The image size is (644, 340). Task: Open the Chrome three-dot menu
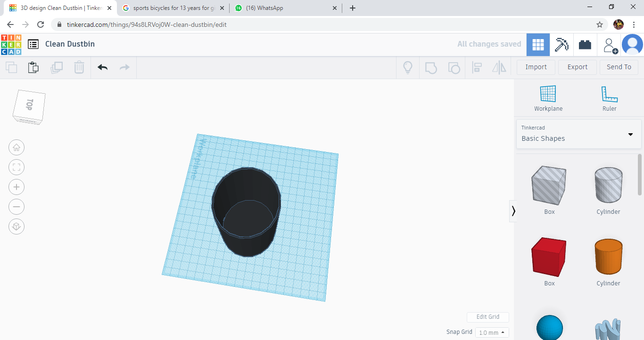click(634, 24)
